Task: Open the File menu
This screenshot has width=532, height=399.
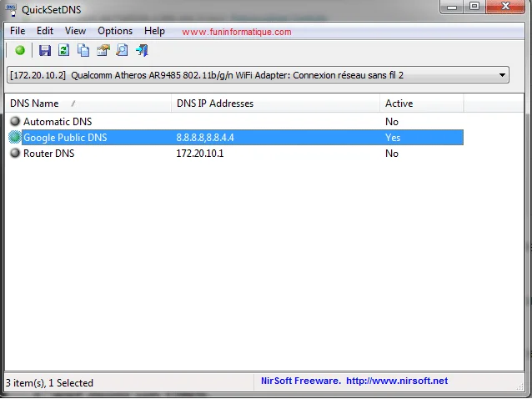Action: (18, 31)
